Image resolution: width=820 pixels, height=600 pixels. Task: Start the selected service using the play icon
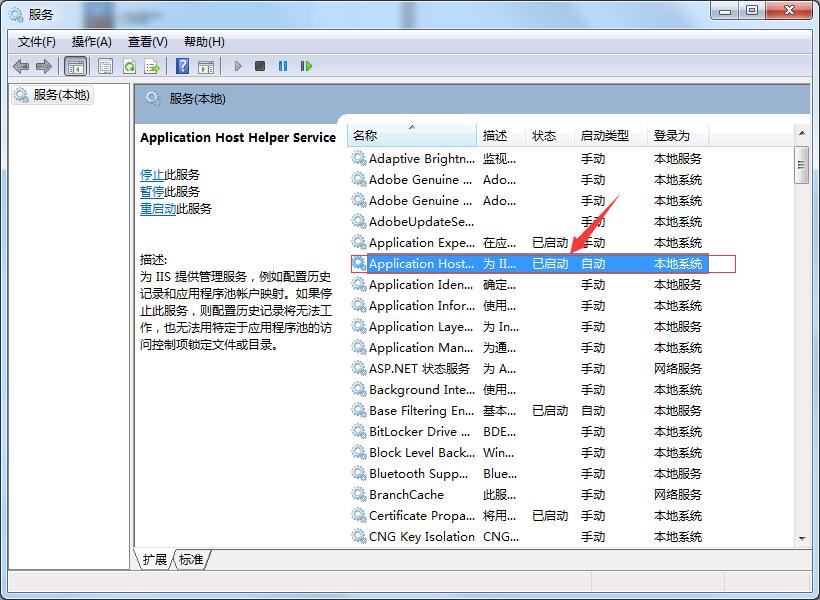pyautogui.click(x=238, y=66)
